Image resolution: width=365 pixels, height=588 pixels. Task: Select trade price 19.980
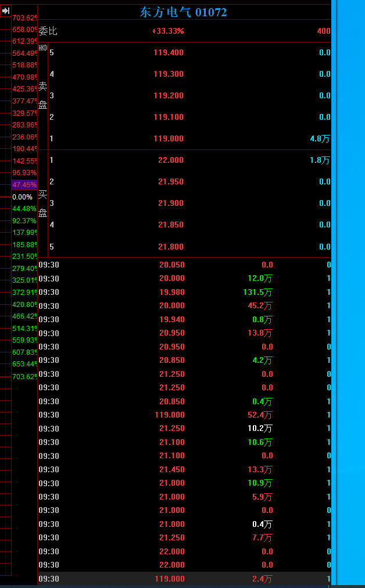point(172,292)
